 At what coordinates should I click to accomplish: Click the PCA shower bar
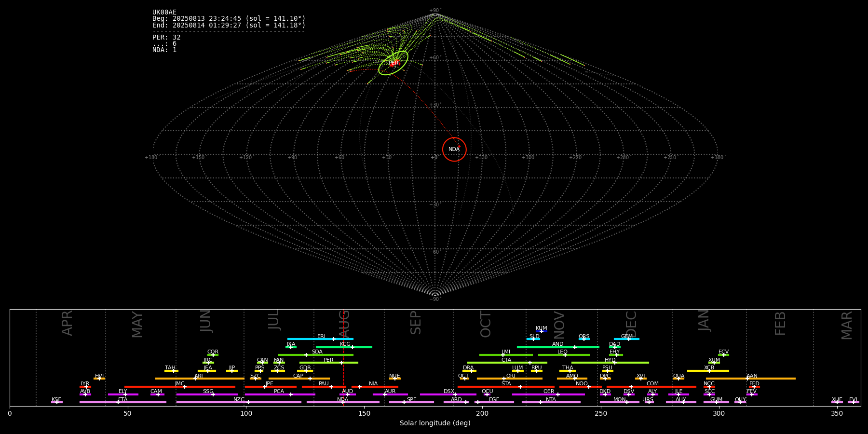(280, 394)
